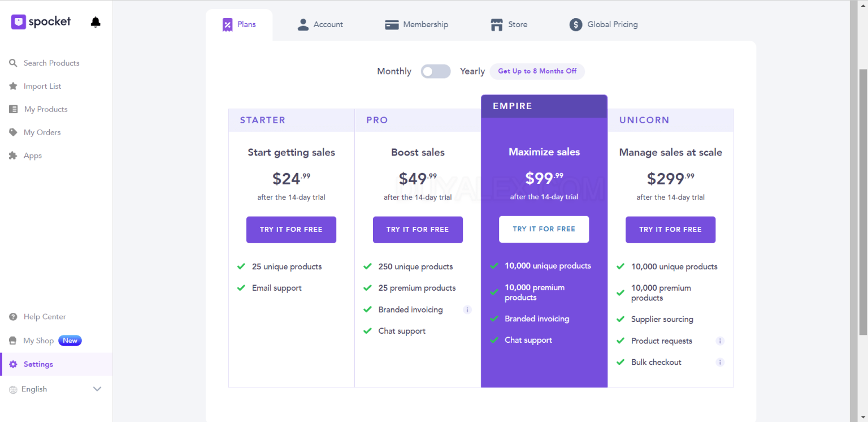Switch to the Membership tab
The image size is (868, 422).
tap(416, 24)
